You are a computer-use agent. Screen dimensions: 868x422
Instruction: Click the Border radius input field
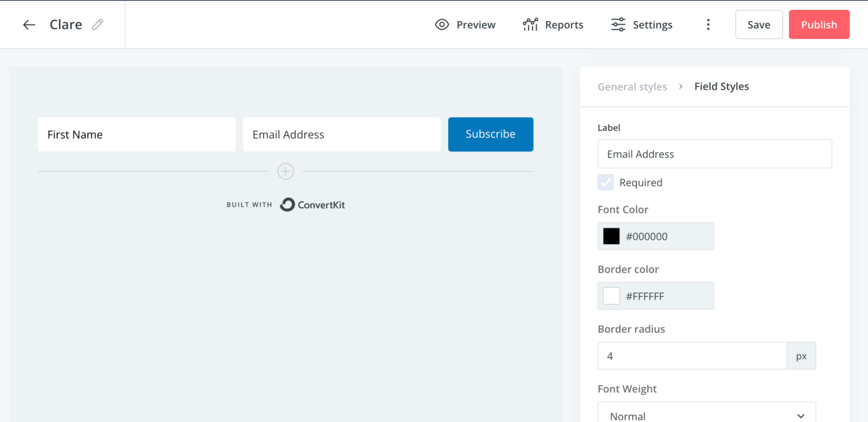692,356
